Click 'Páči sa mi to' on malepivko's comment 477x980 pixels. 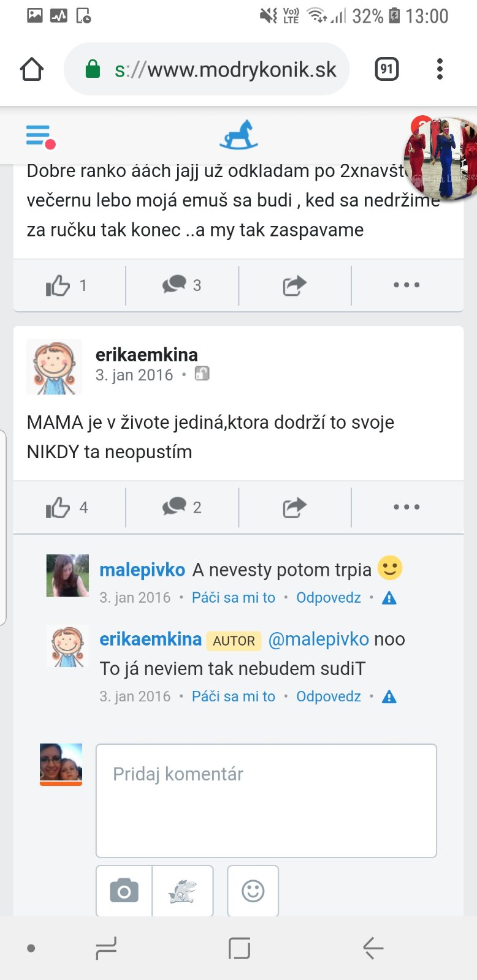(233, 598)
